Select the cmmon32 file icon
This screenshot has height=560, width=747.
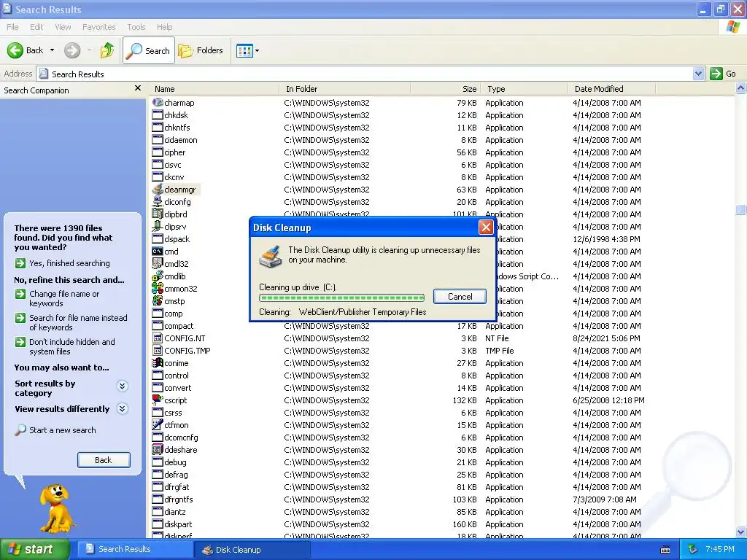tap(158, 288)
